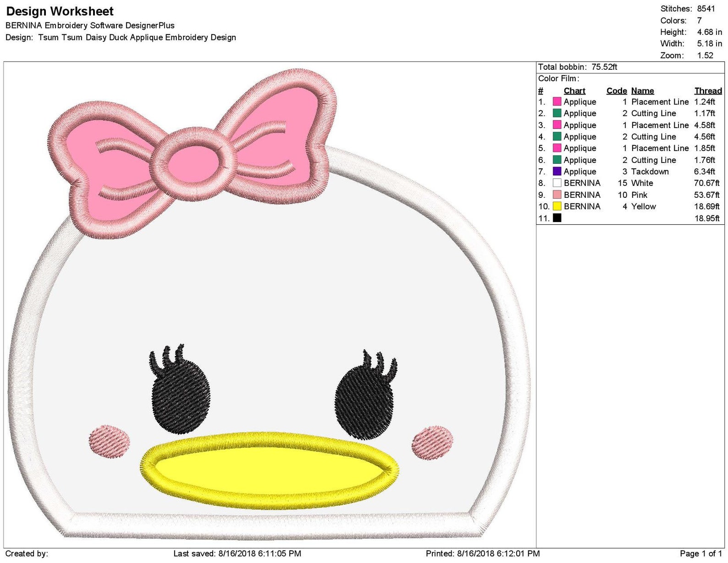
Task: Click the left pink cheek blush
Action: point(109,441)
